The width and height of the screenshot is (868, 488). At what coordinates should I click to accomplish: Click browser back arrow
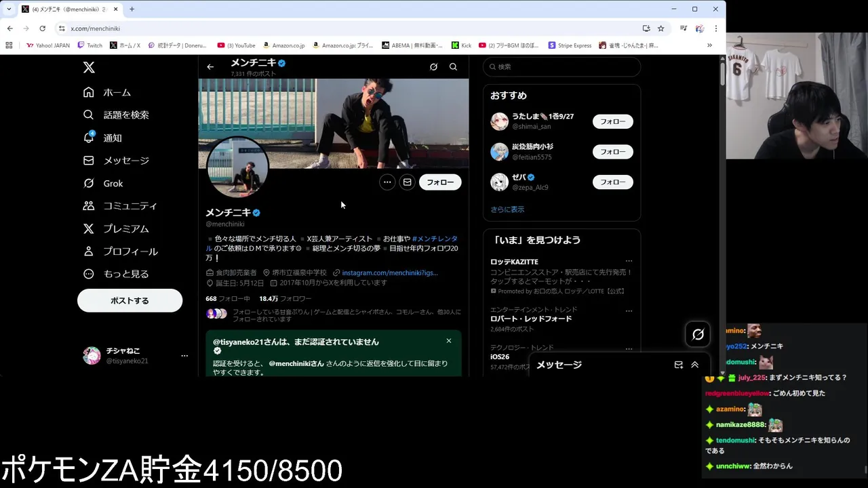tap(9, 28)
